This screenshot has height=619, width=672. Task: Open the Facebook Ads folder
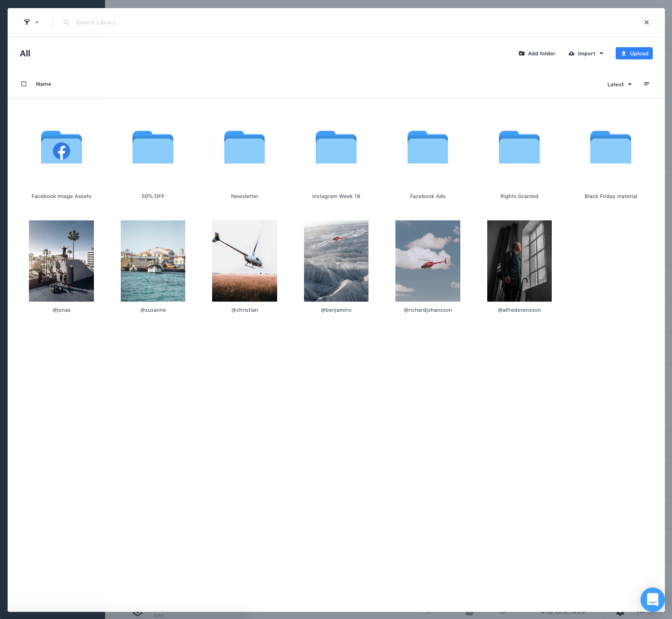pyautogui.click(x=428, y=148)
